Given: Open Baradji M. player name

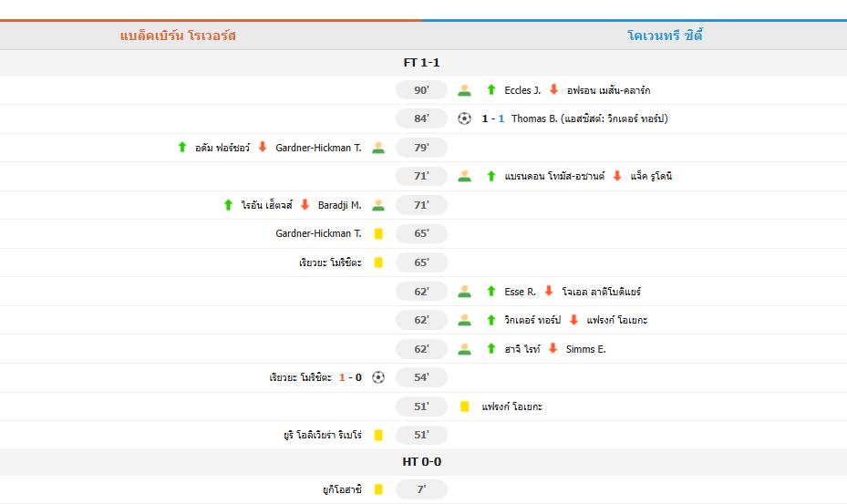Looking at the screenshot, I should point(339,205).
